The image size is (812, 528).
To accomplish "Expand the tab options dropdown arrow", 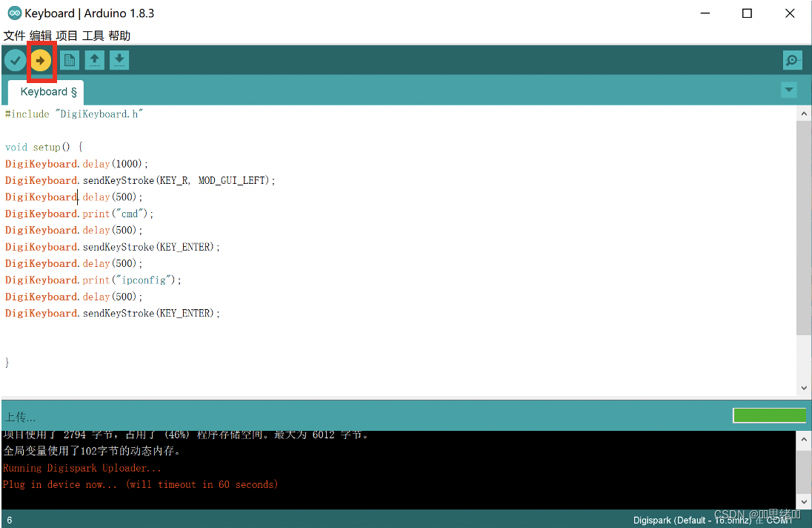I will click(789, 90).
